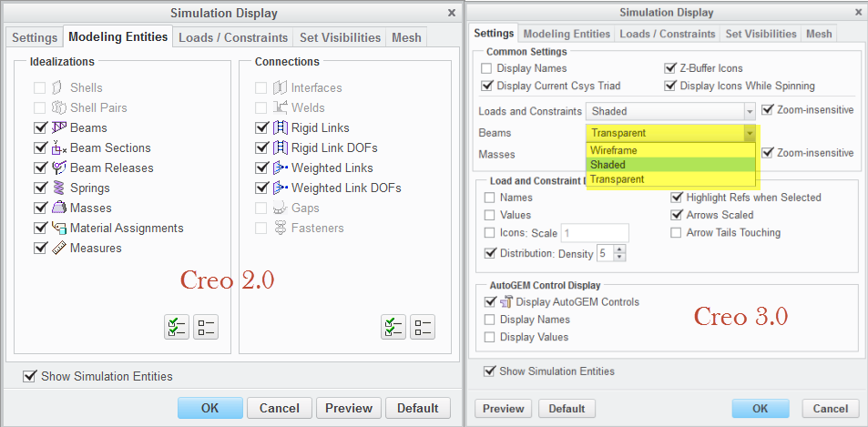Click the Welds icon

[280, 107]
